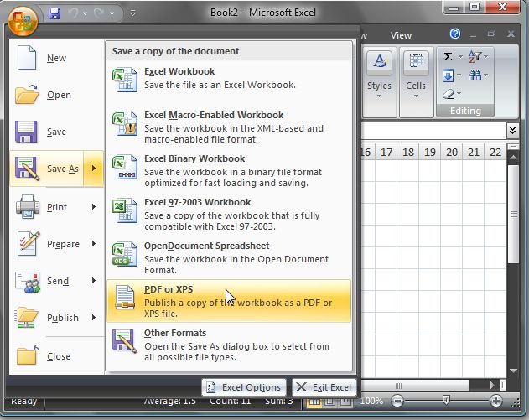Select Excel Binary Workbook format
529x420 pixels.
(229, 170)
